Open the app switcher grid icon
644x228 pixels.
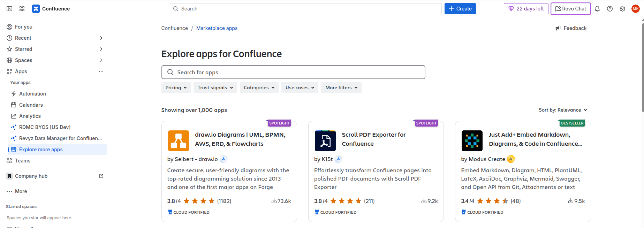[x=22, y=9]
